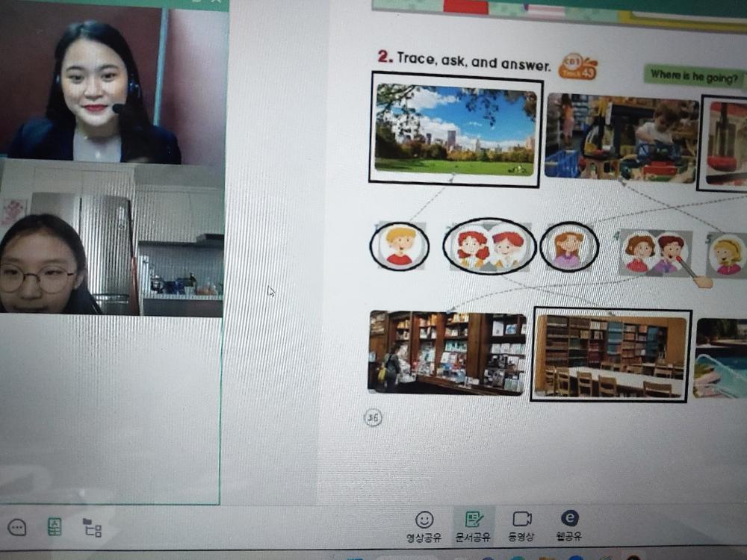Open the 문서공유 document sharing tool
Viewport: 747px width, 560px height.
point(474,520)
